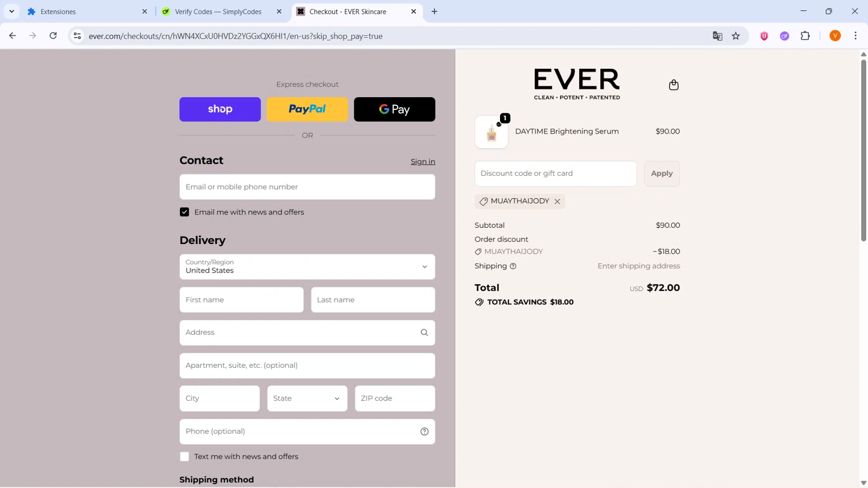Close the Verify Codes SimplyCodes tab
Screen dimensions: 868x488
click(279, 12)
